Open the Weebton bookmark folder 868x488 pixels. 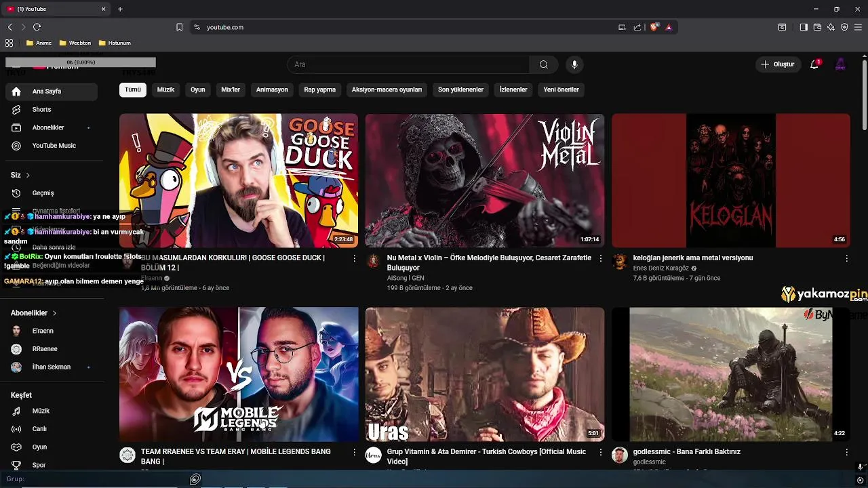[x=75, y=43]
